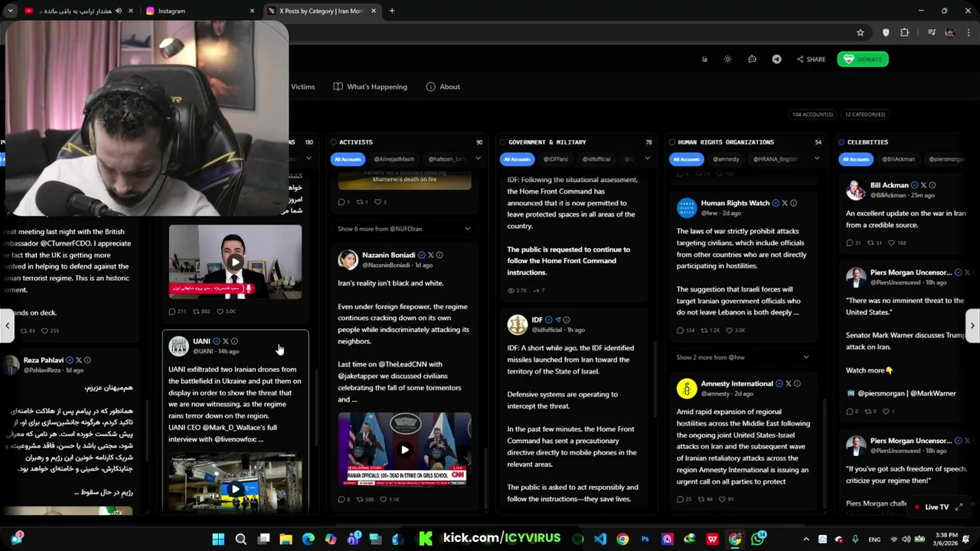Click the green DONATE button

pos(863,59)
